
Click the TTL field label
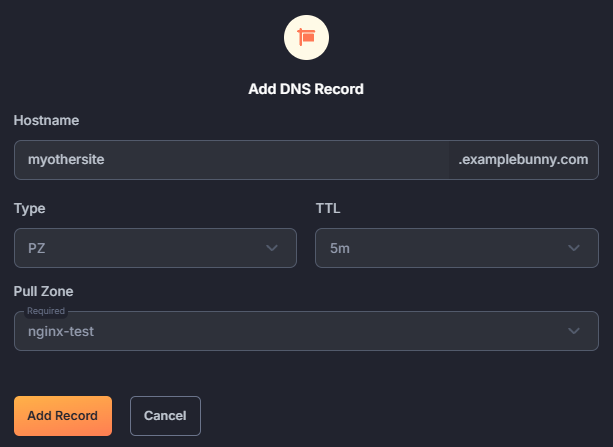pyautogui.click(x=328, y=208)
